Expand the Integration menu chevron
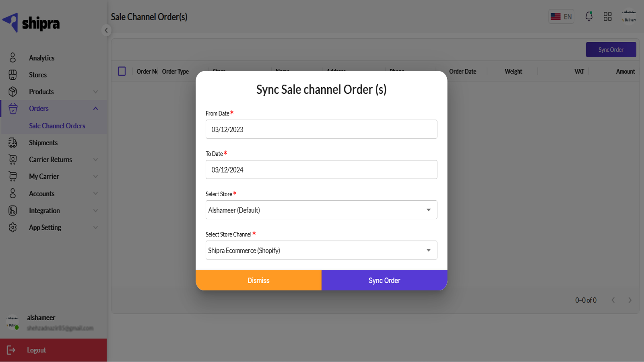This screenshot has width=644, height=362. pyautogui.click(x=96, y=211)
